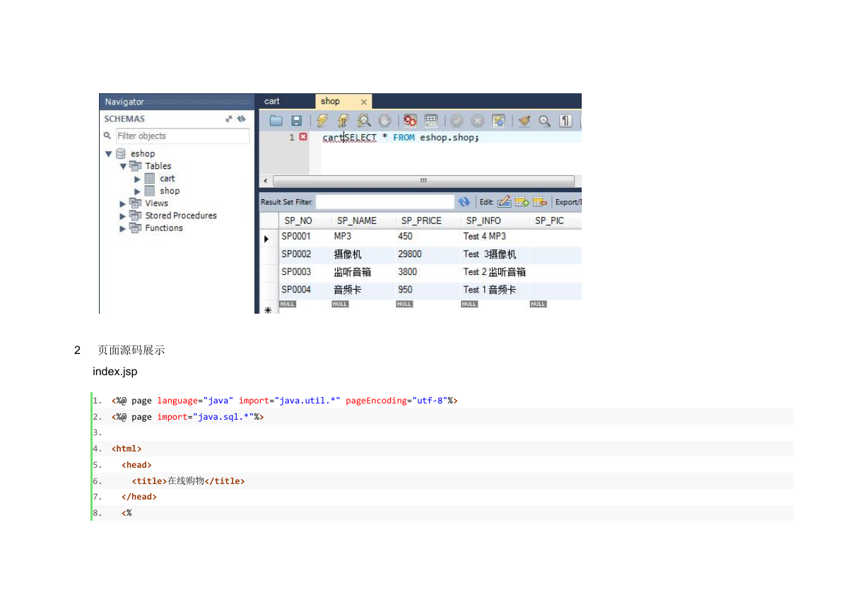Sort by SP_PRICE column header
The height and width of the screenshot is (614, 868).
click(421, 220)
